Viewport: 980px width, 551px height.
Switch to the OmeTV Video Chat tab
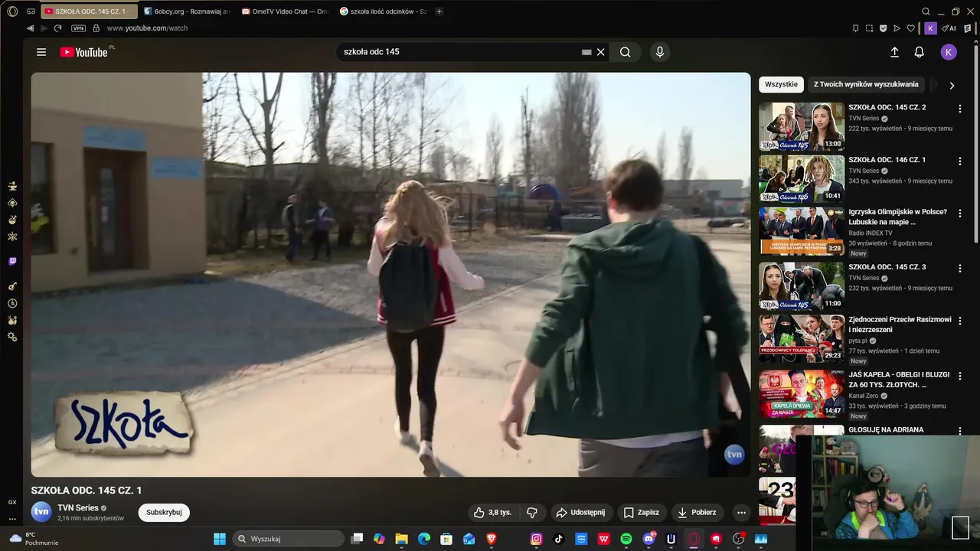(x=285, y=11)
